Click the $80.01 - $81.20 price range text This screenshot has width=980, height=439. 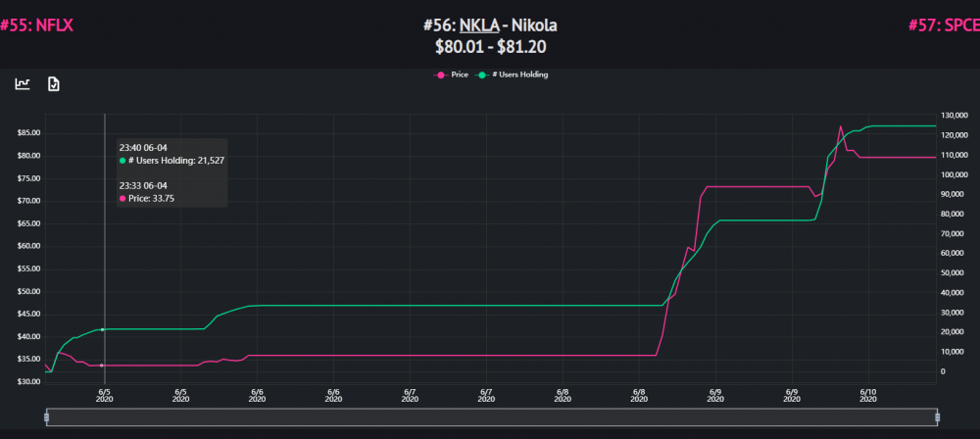[x=490, y=47]
